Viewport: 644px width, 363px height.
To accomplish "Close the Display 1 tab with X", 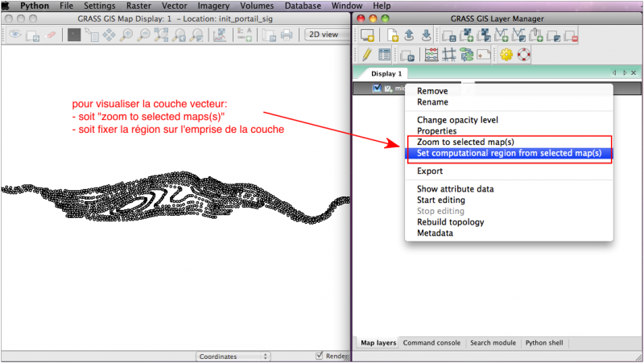I will [x=634, y=72].
